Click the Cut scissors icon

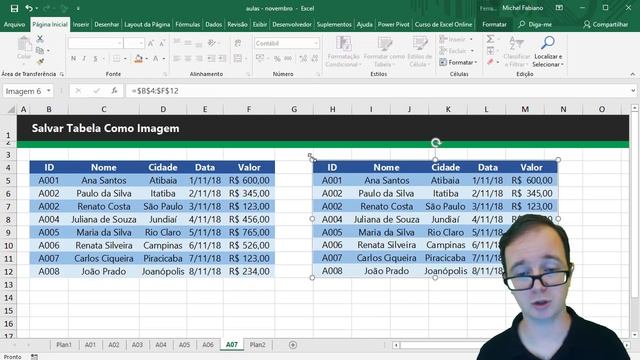coord(40,39)
